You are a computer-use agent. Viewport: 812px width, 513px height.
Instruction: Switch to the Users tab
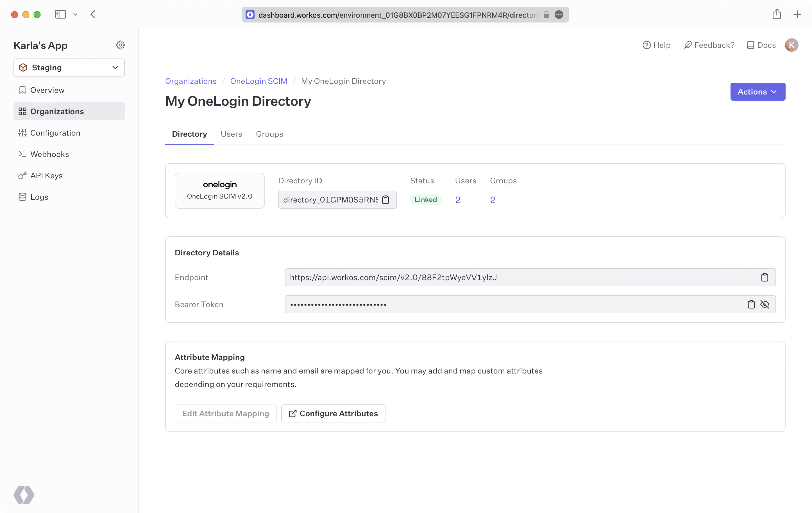click(231, 134)
